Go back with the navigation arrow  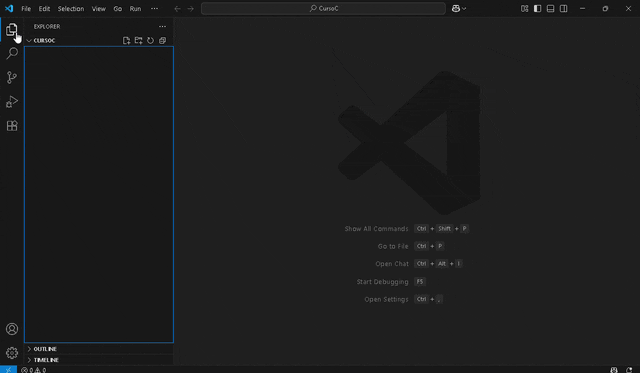(x=177, y=9)
